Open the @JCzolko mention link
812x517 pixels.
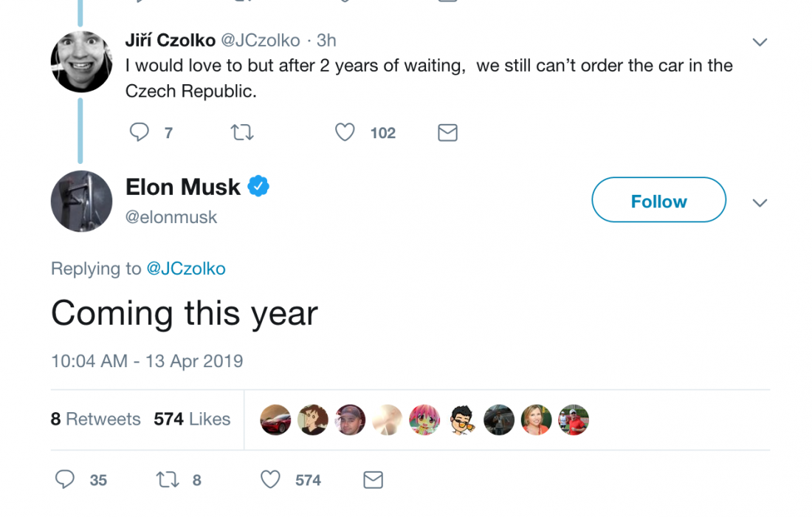pyautogui.click(x=186, y=269)
